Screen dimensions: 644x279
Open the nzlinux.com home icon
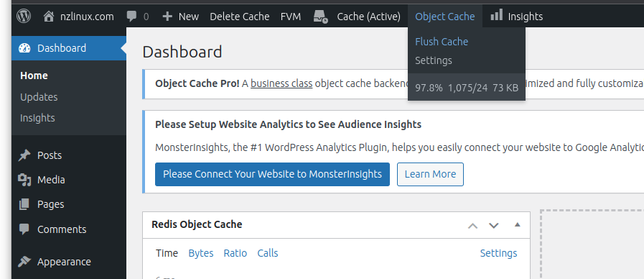pos(49,16)
